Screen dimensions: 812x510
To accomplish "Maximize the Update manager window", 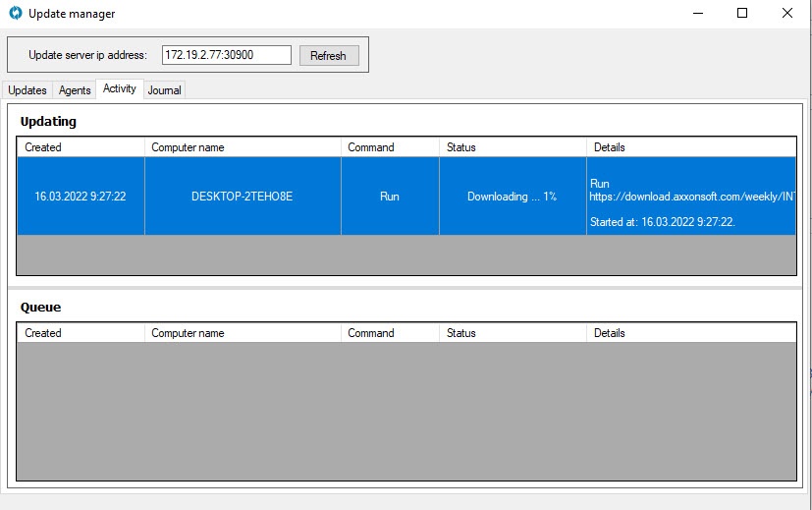I will [742, 14].
